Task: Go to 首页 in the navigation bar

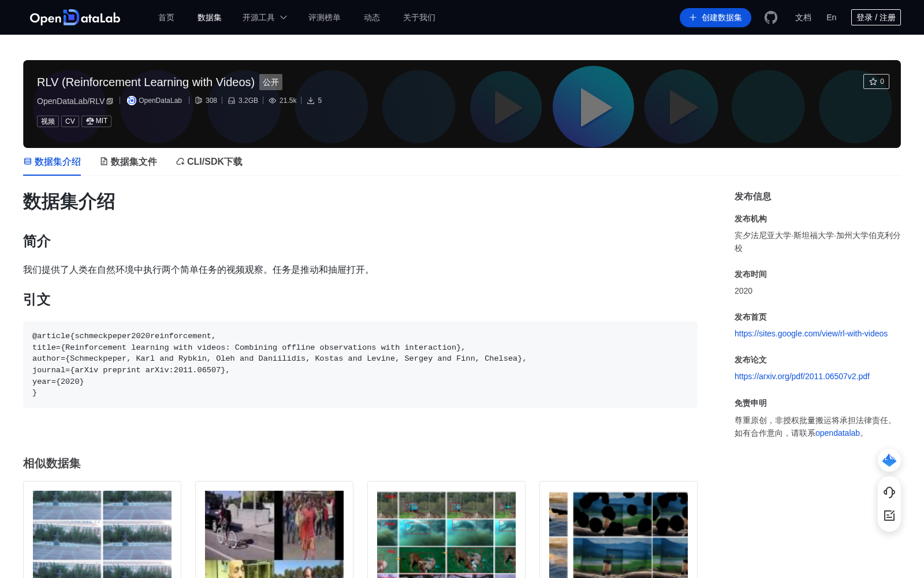Action: pyautogui.click(x=166, y=17)
